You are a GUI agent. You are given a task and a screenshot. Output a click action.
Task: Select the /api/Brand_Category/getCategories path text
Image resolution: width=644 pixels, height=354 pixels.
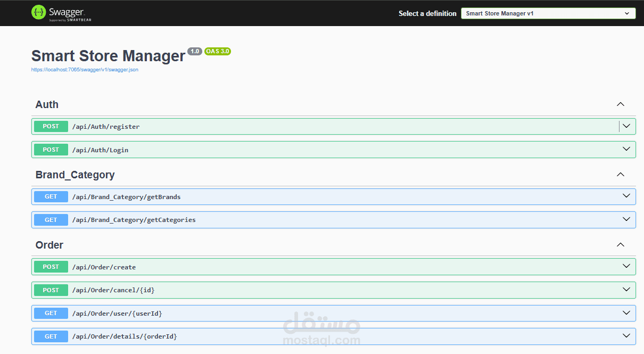(x=134, y=220)
